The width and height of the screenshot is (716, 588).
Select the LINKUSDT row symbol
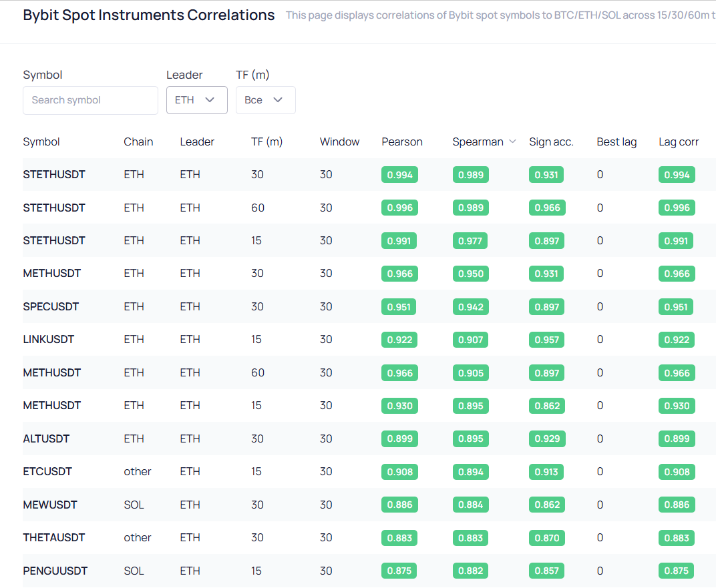pos(48,339)
